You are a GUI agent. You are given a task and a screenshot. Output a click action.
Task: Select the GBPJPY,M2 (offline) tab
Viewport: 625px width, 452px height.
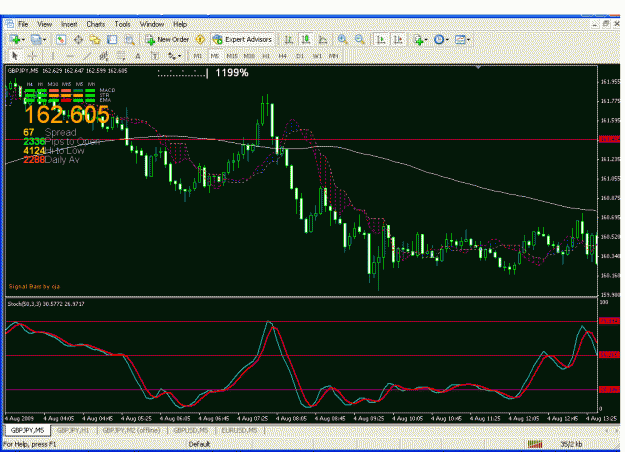(x=132, y=430)
